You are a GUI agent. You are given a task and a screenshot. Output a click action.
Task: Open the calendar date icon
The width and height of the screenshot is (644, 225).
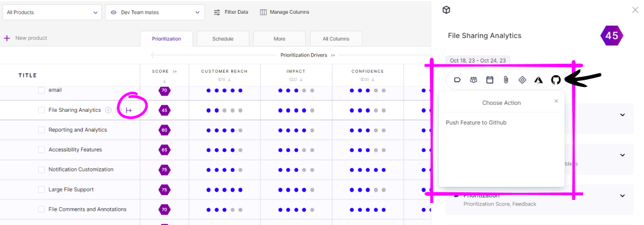click(490, 80)
